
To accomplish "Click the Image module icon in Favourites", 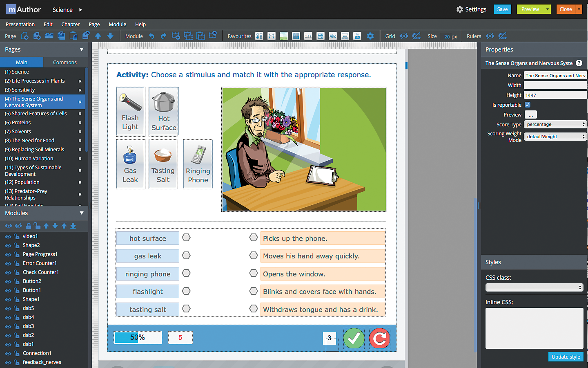I will click(x=283, y=36).
